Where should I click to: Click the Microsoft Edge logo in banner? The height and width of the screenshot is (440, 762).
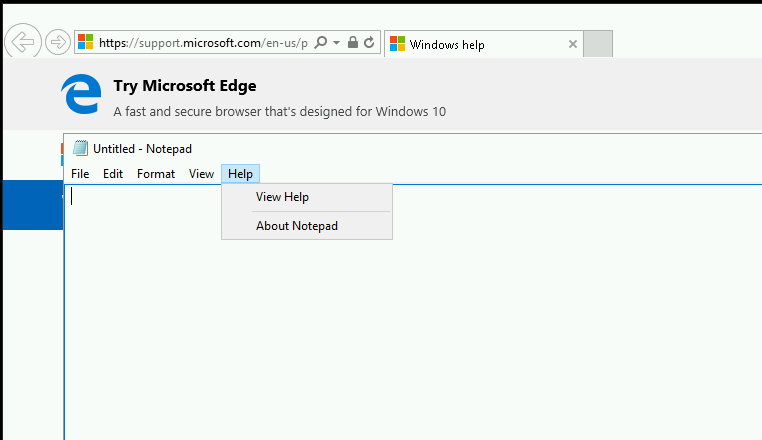[81, 94]
